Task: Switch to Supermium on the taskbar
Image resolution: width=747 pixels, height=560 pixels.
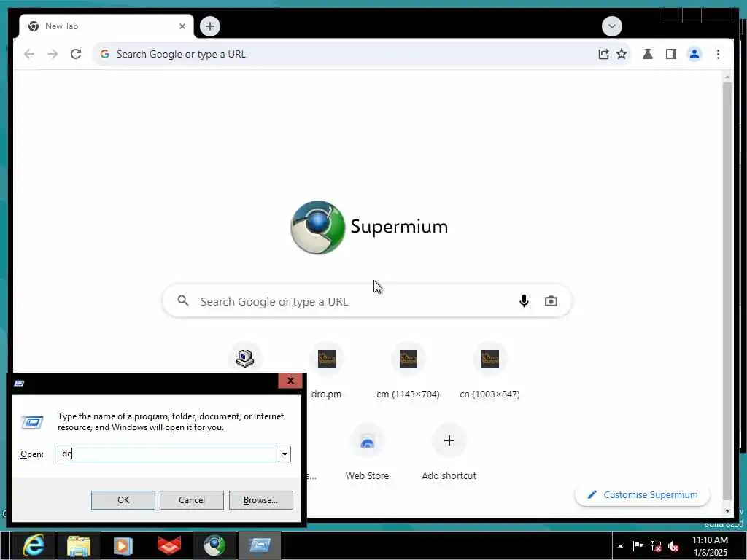Action: [x=215, y=545]
